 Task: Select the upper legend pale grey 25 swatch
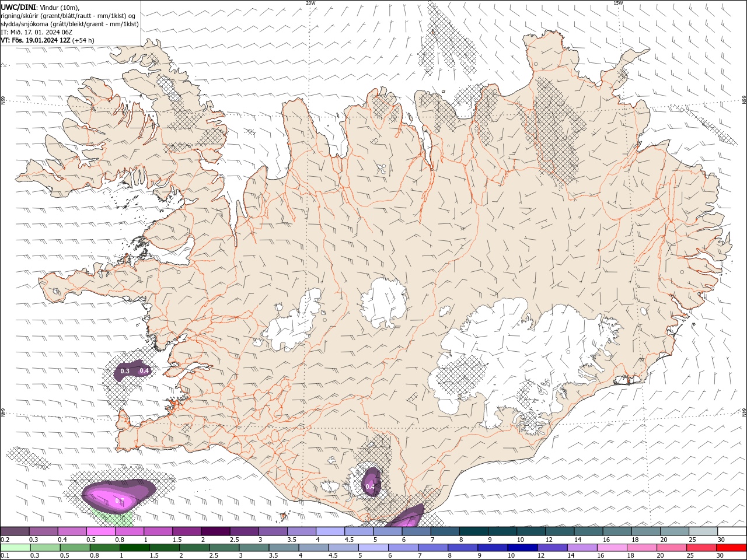(x=703, y=531)
